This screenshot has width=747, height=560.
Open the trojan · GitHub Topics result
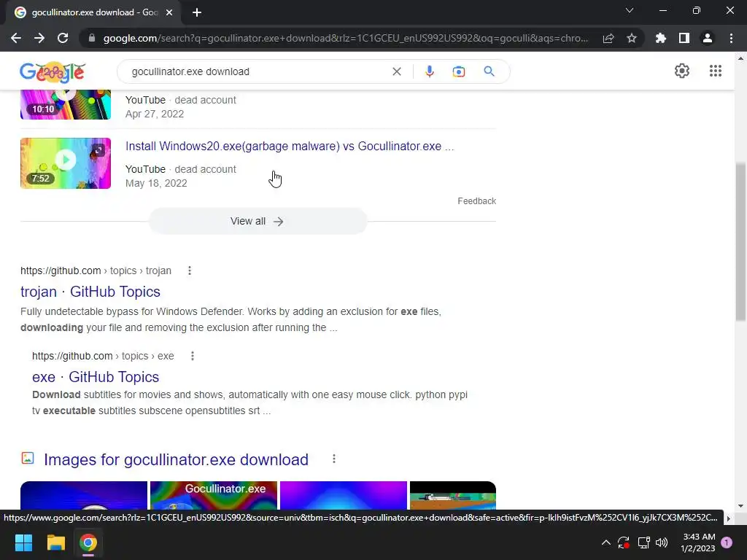click(x=90, y=292)
